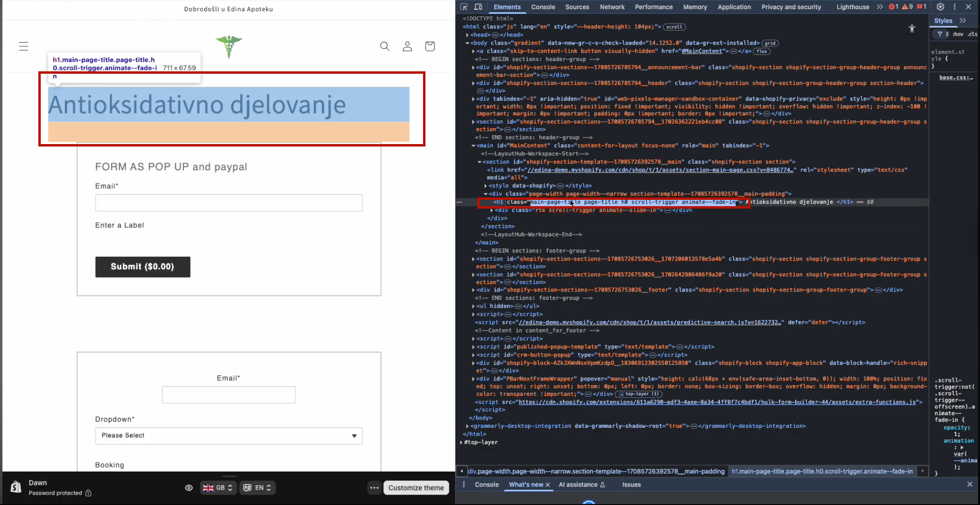Click the second form's Email input field
This screenshot has height=505, width=980.
point(229,395)
